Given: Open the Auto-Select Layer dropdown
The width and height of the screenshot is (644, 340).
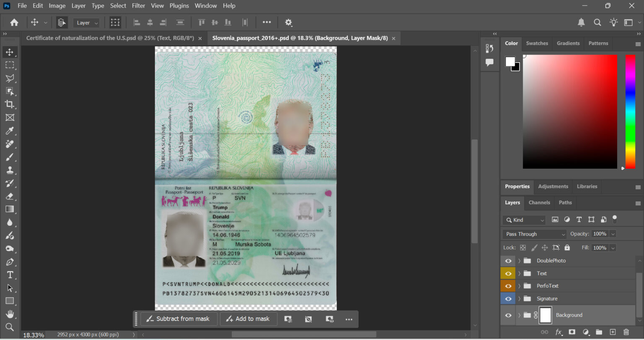Looking at the screenshot, I should [86, 23].
